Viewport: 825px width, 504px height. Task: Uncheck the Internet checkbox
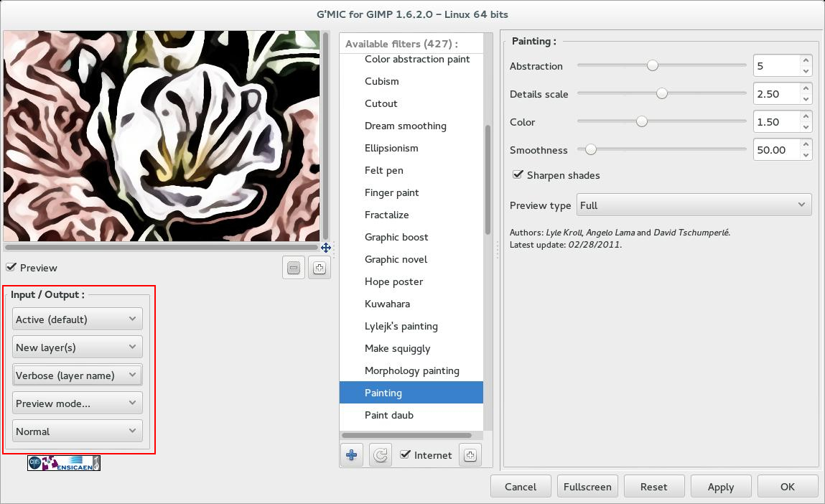click(406, 454)
